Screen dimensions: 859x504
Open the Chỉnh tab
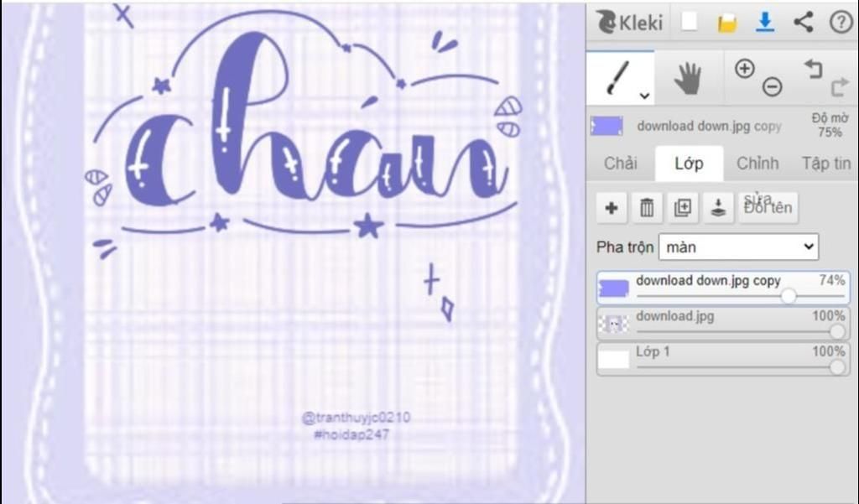pos(757,164)
